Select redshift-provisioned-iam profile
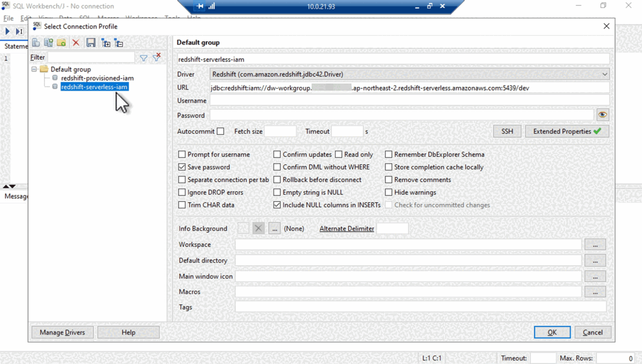 point(97,78)
